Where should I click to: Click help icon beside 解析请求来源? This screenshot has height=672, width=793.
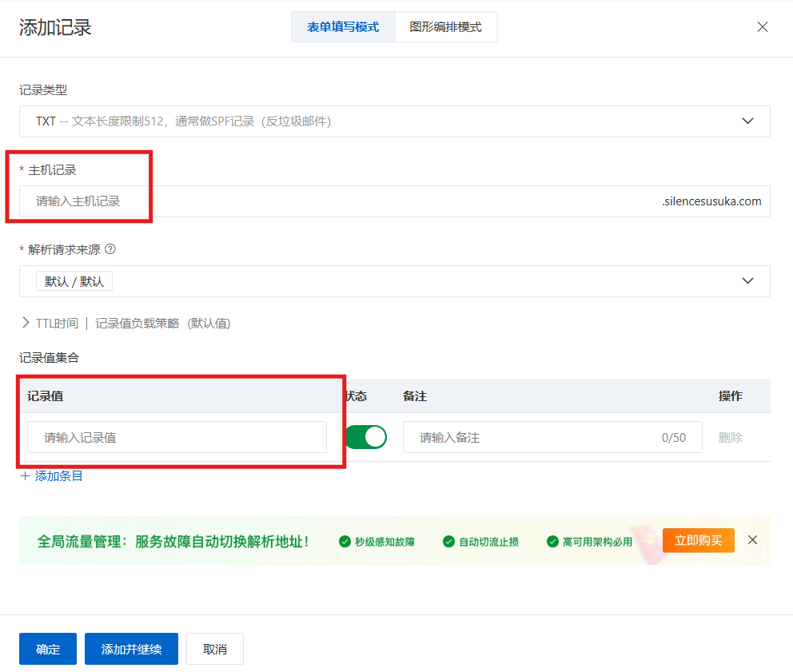110,249
